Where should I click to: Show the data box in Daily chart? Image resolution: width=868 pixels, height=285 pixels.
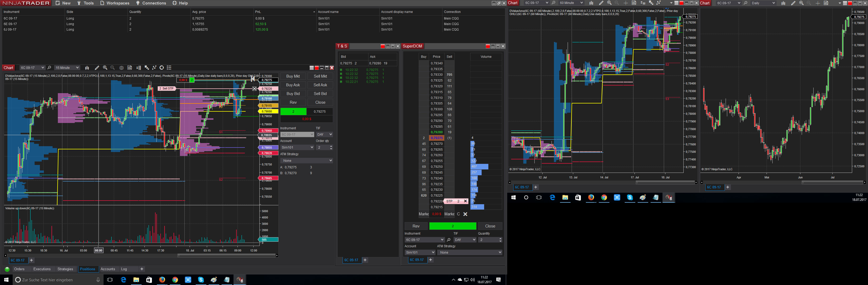[826, 3]
